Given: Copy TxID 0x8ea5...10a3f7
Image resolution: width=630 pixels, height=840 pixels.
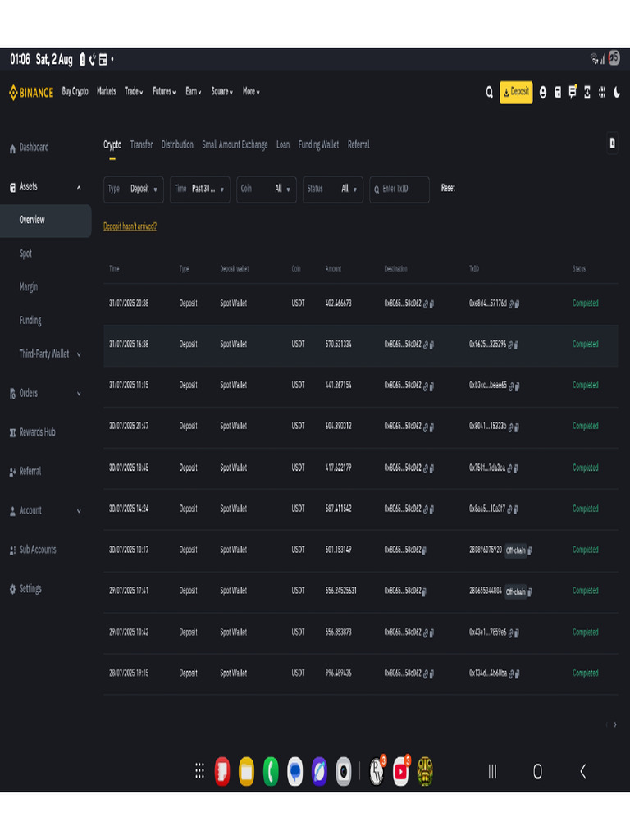Looking at the screenshot, I should [516, 509].
